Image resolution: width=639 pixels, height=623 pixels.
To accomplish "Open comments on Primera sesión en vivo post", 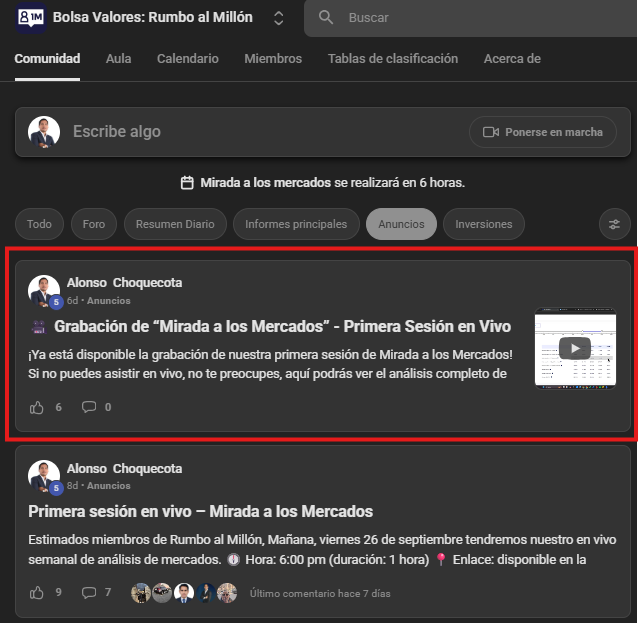I will 89,592.
